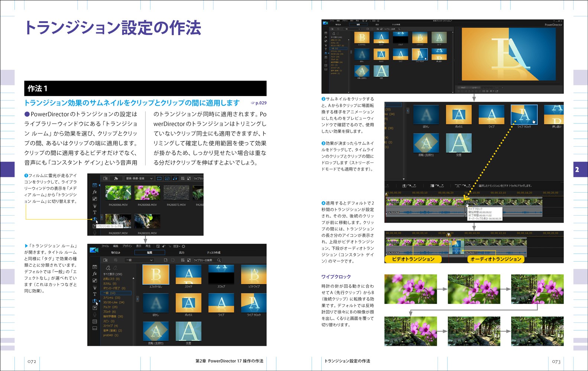Image resolution: width=588 pixels, height=371 pixels.
Task: Click Audio Mixing Room icon in Transition Room sidebar
Action: pos(95,308)
